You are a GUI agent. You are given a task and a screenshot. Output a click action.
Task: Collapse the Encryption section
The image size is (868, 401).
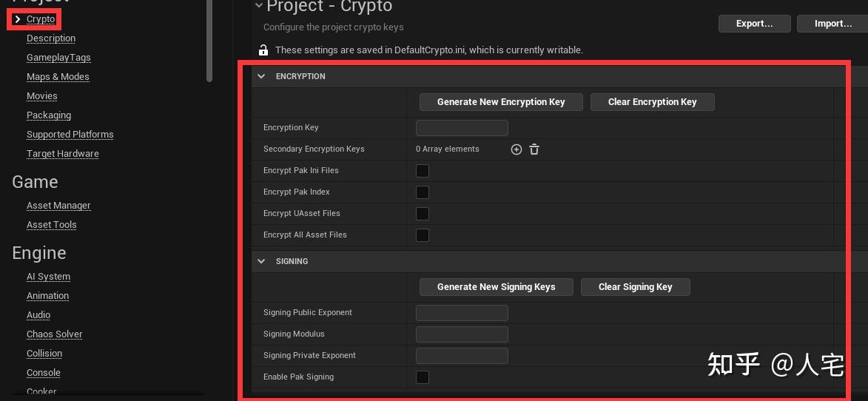point(261,76)
